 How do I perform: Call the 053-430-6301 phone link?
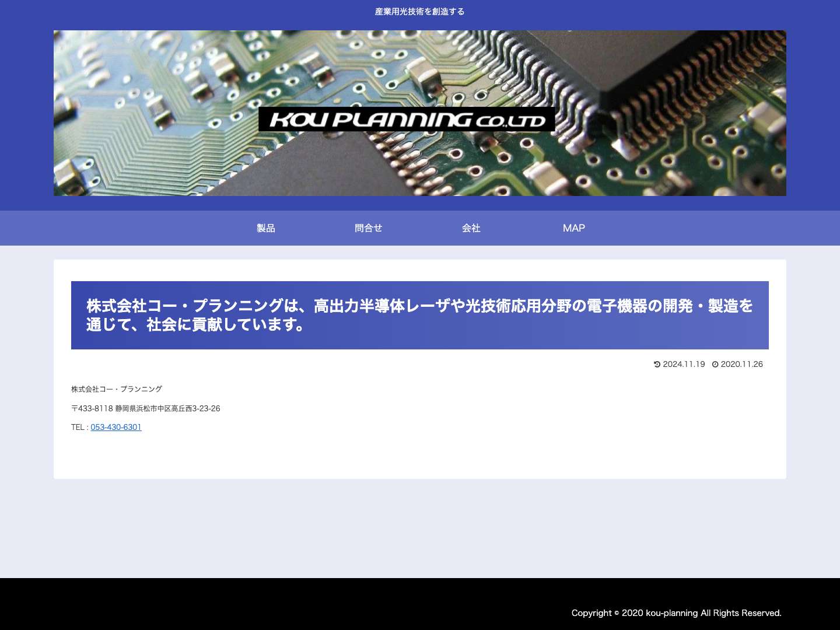(116, 427)
